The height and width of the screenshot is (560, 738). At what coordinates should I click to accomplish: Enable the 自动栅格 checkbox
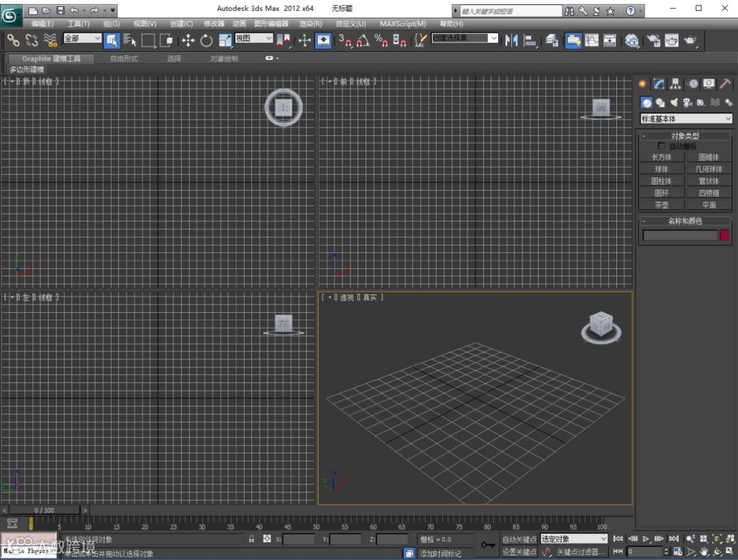[661, 146]
